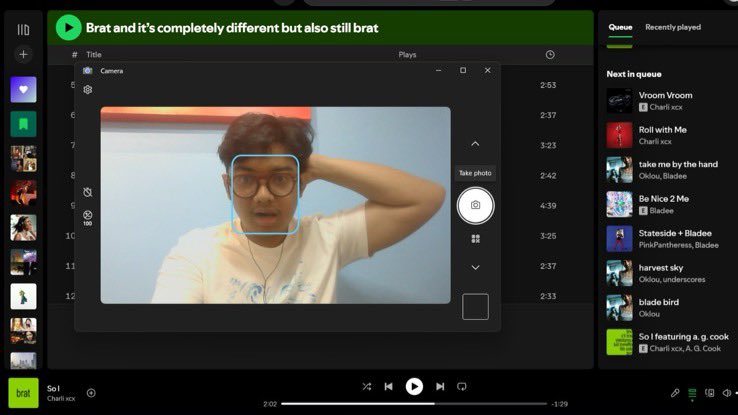Open Oklou, underscores artist link
This screenshot has width=738, height=415.
coord(672,279)
